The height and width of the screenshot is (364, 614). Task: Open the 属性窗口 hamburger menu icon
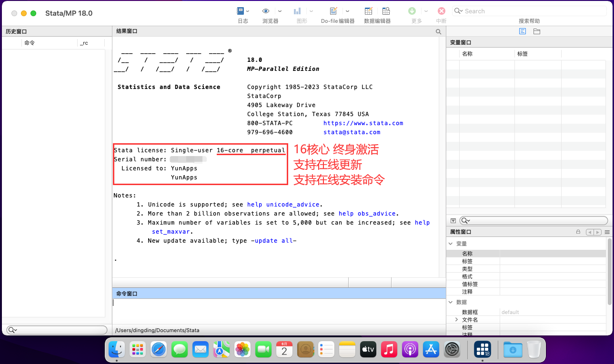click(x=607, y=232)
